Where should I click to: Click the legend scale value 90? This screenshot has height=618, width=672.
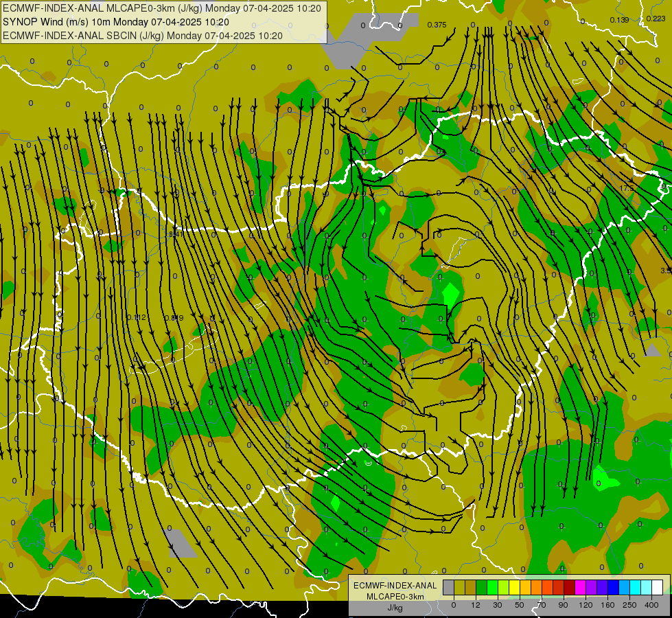(x=563, y=605)
